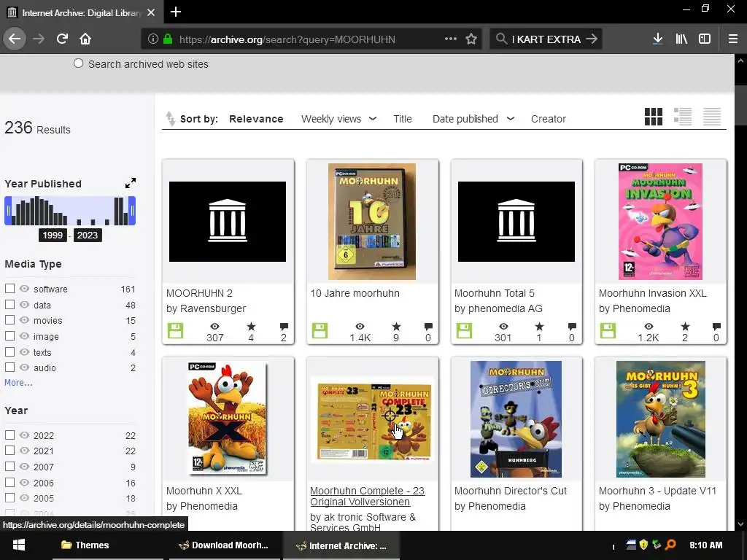Switch to tile grid view icon
The width and height of the screenshot is (747, 560).
point(653,117)
